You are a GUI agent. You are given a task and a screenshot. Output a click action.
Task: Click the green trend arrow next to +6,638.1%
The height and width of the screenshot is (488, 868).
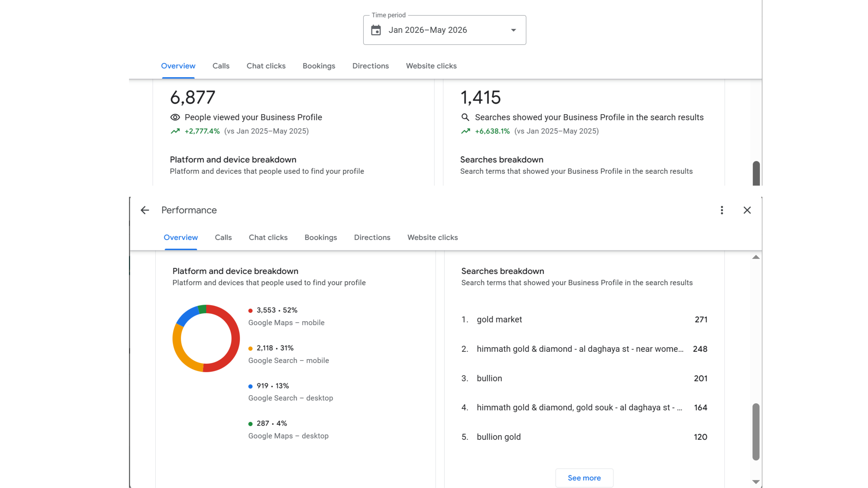[466, 131]
